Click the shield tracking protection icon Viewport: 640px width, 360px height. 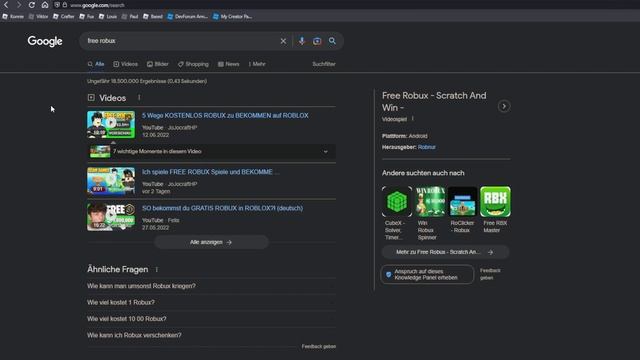coord(57,5)
